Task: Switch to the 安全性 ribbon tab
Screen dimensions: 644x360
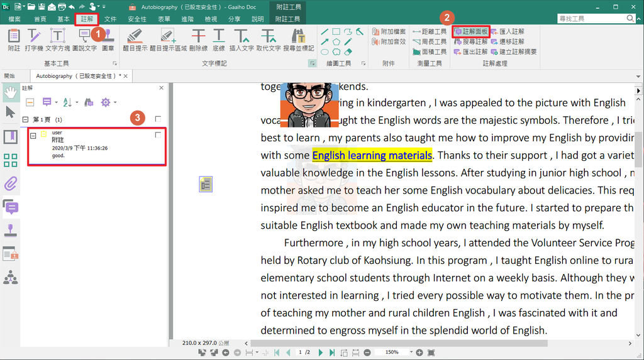Action: 137,19
